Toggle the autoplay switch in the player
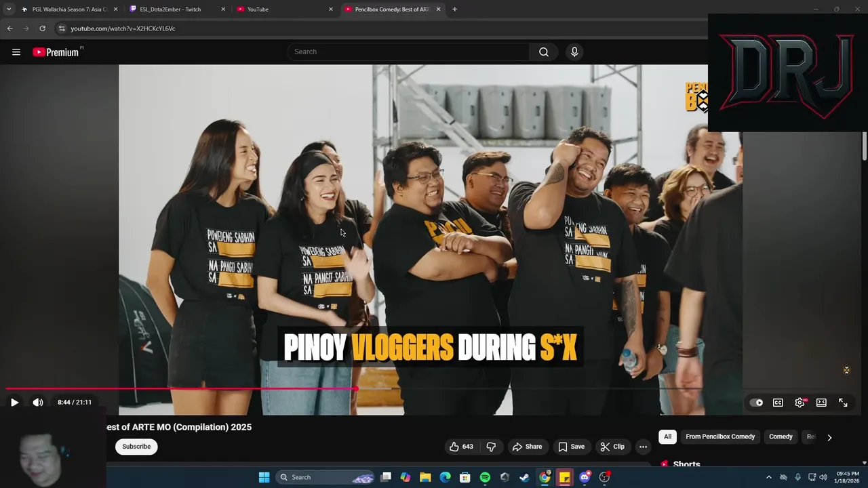 point(756,403)
